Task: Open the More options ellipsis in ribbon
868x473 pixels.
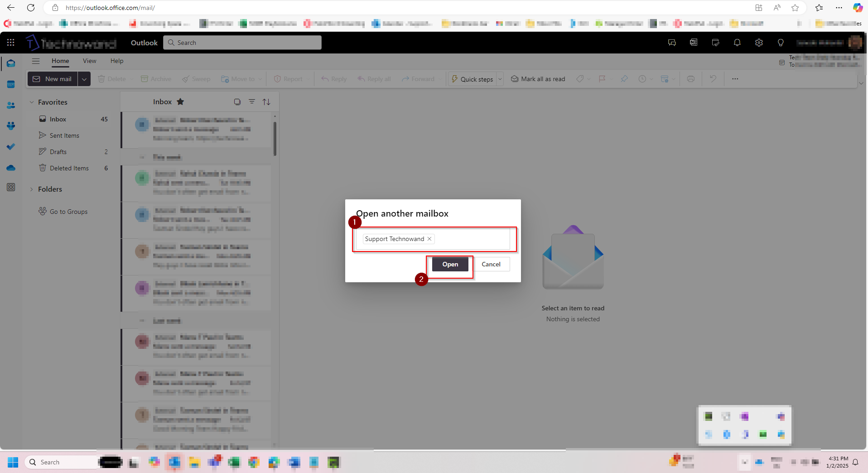Action: pos(735,79)
